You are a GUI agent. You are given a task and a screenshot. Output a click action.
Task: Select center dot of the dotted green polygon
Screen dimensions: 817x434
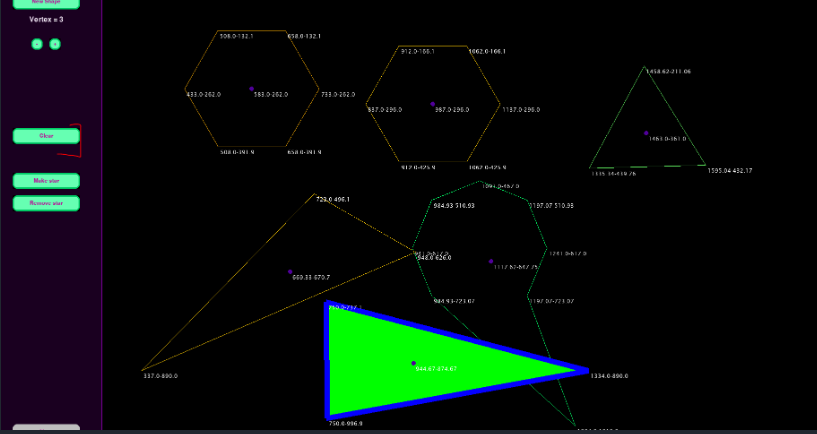point(491,262)
